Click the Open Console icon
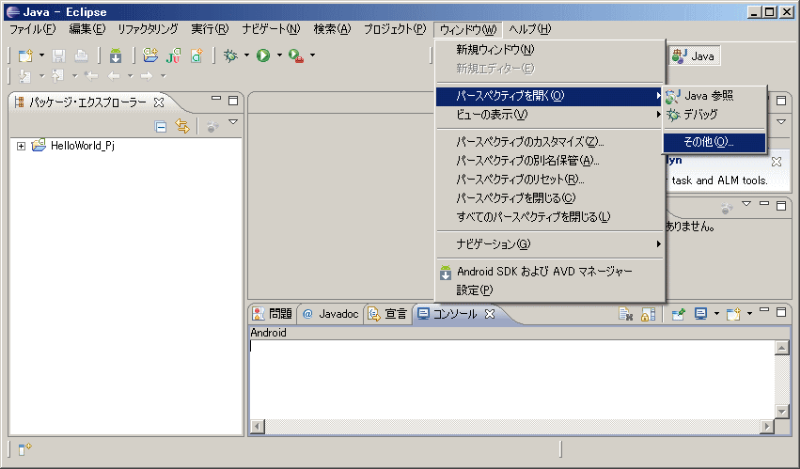The height and width of the screenshot is (469, 800). pos(734,314)
